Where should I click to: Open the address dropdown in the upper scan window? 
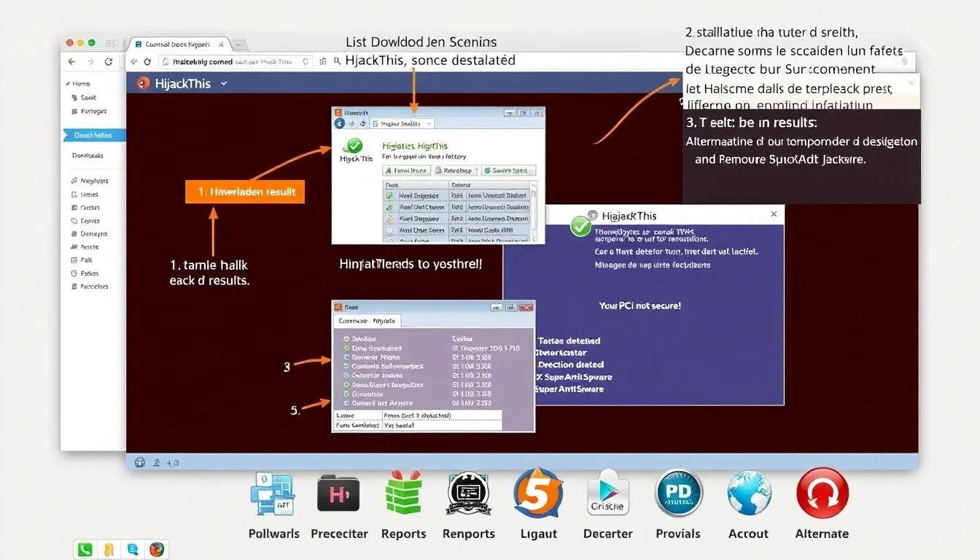pyautogui.click(x=429, y=124)
